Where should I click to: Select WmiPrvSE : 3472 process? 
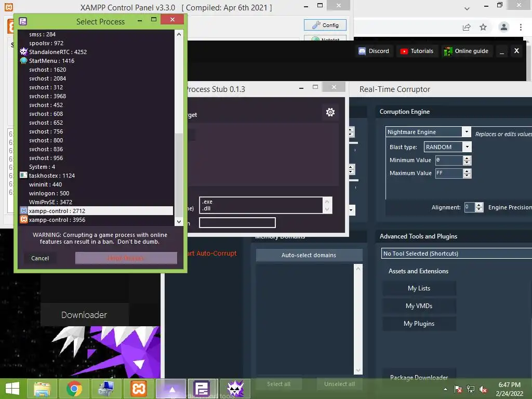click(x=50, y=202)
